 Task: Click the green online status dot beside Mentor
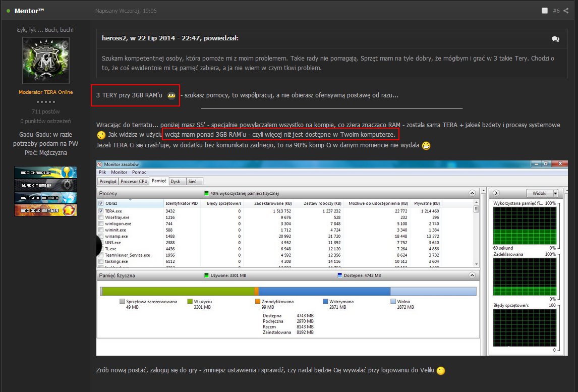point(9,11)
